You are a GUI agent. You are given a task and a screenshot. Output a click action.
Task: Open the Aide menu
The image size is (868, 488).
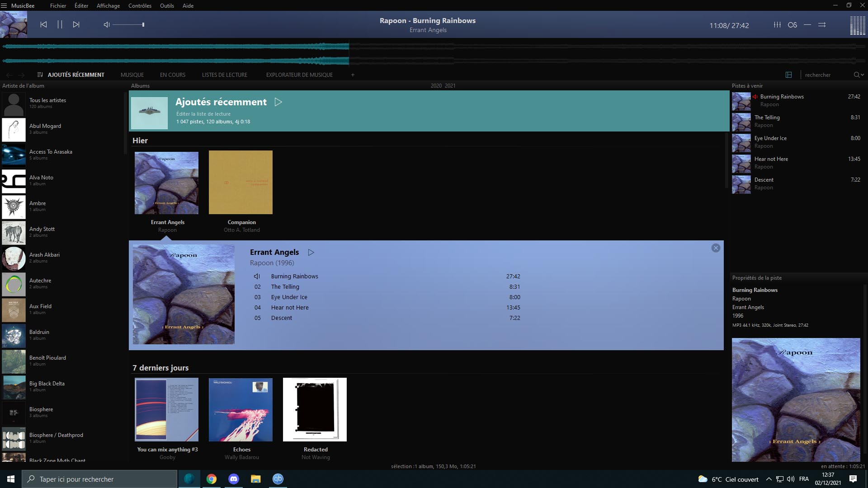tap(188, 6)
